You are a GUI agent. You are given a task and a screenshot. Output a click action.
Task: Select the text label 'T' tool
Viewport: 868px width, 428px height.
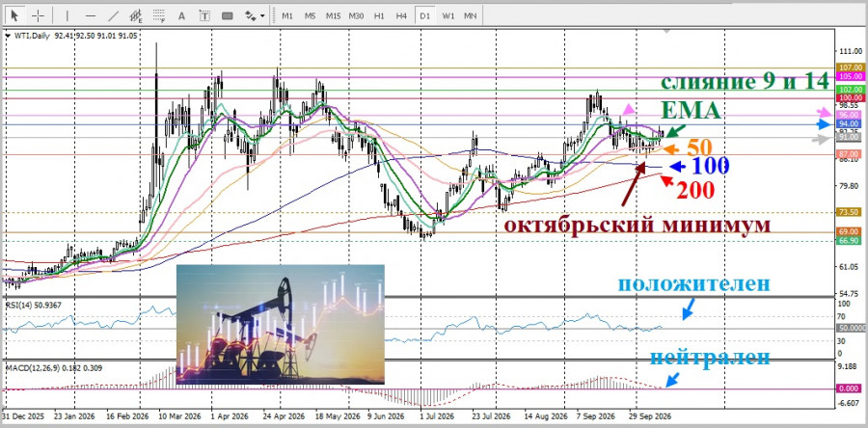(x=204, y=15)
